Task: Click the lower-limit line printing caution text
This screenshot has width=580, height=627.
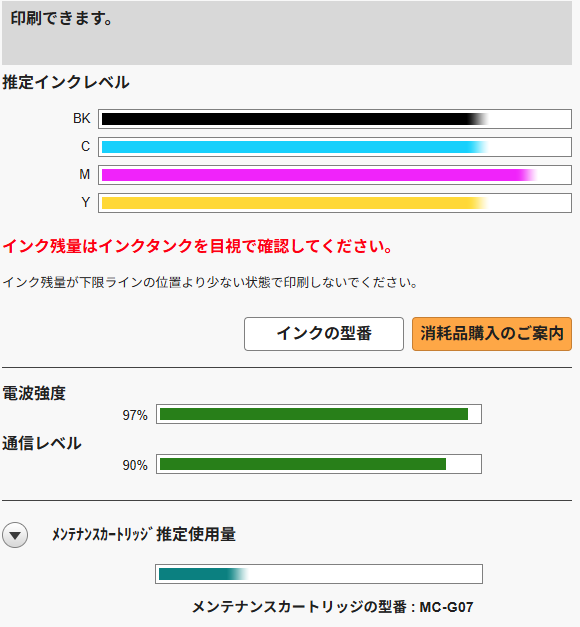Action: tap(210, 282)
